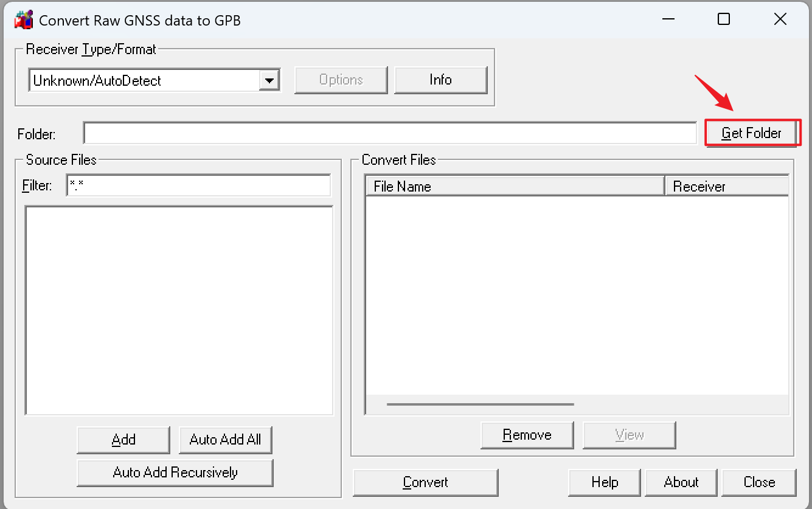The width and height of the screenshot is (812, 509).
Task: Click the Filter text field
Action: (198, 185)
